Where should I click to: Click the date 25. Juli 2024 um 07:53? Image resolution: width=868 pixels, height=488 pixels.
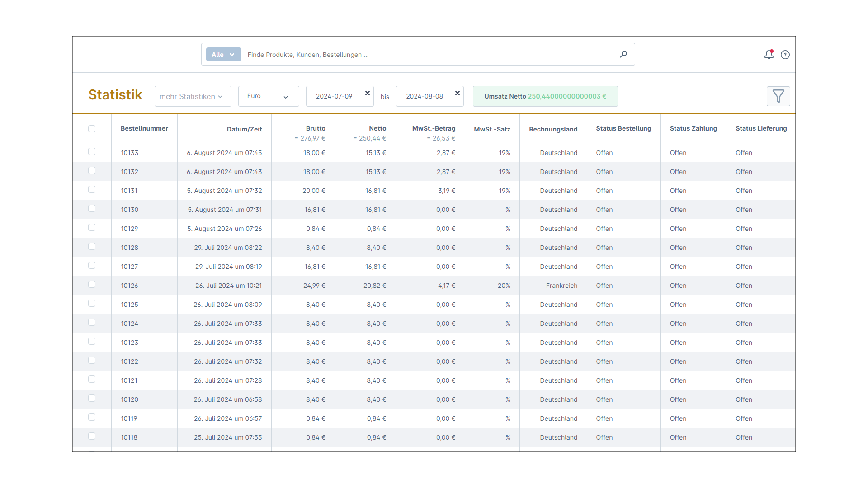click(x=228, y=437)
